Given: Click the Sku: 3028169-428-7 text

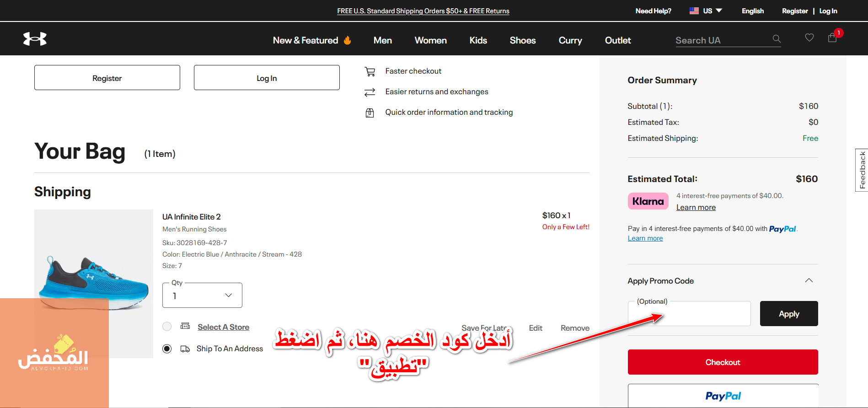Looking at the screenshot, I should 194,243.
